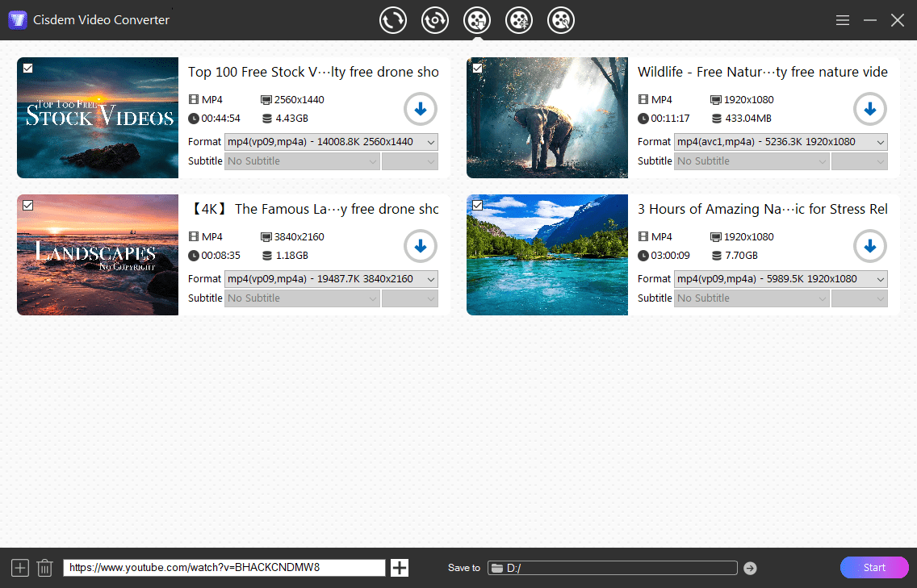917x588 pixels.
Task: Open the Convert module icon
Action: (392, 20)
